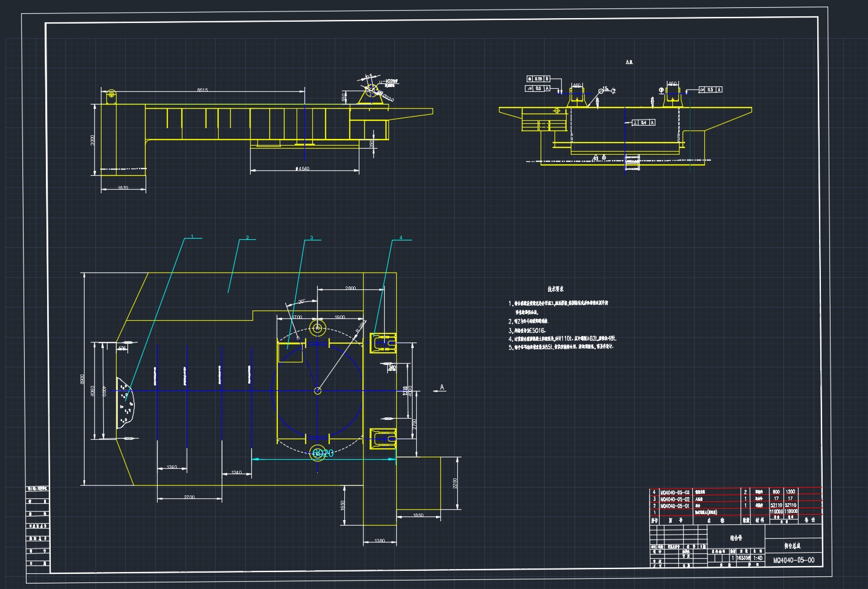Screen dimensions: 868x589
Task: Select the perpendicularity frame 0.4 A
Action: click(643, 123)
